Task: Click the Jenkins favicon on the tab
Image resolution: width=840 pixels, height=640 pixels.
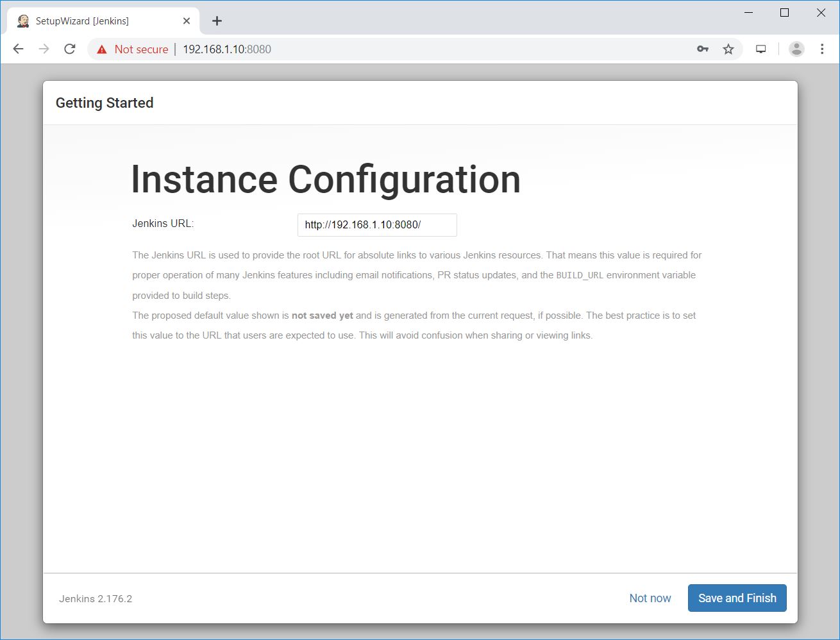Action: (x=23, y=21)
